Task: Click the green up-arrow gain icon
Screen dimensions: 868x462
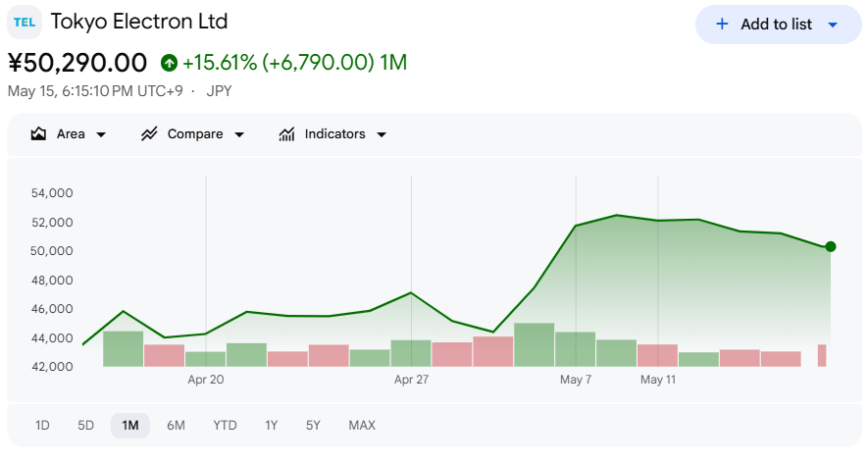Action: [169, 63]
